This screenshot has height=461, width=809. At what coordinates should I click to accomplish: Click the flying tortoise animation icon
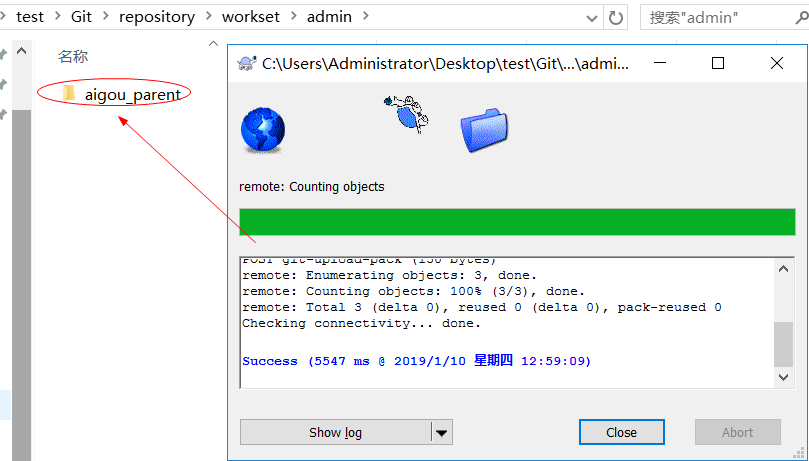(406, 113)
